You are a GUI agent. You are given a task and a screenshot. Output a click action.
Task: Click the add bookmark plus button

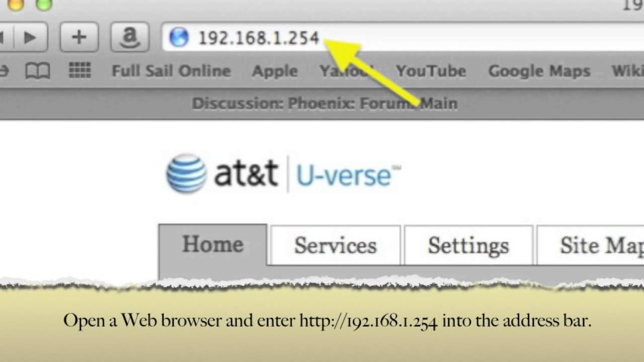(79, 37)
